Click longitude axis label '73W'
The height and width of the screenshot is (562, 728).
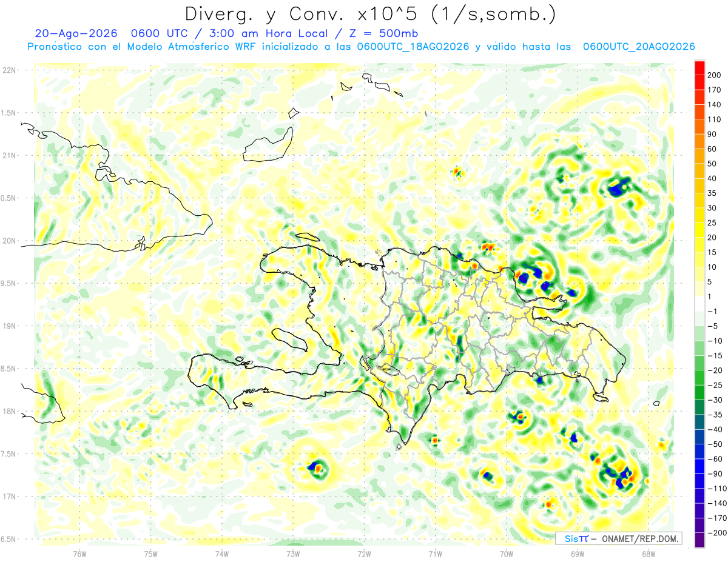tap(293, 554)
